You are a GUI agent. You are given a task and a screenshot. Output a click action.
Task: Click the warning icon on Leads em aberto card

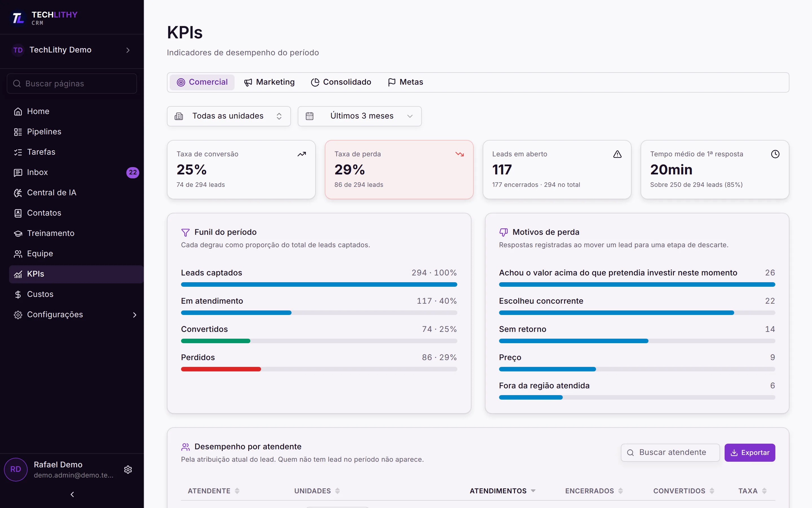pos(617,154)
